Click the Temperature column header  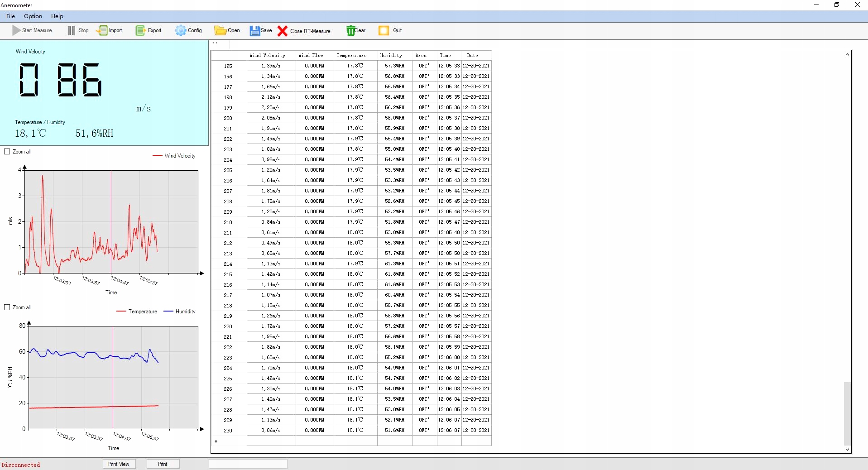(x=355, y=55)
